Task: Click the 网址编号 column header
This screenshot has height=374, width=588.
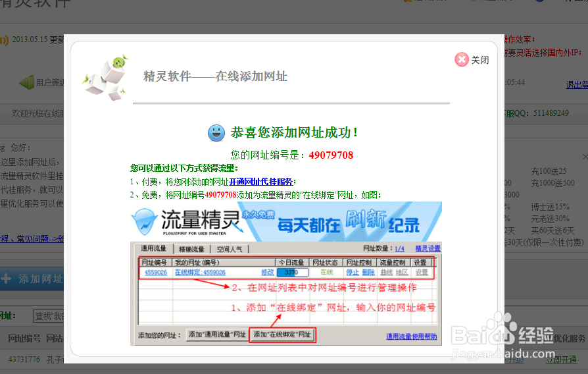Action: coord(155,263)
